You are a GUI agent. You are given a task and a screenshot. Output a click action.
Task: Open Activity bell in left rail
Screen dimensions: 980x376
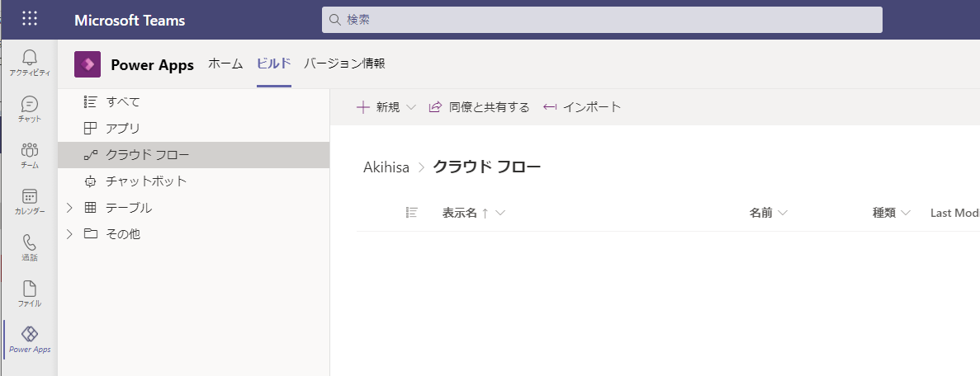[30, 63]
